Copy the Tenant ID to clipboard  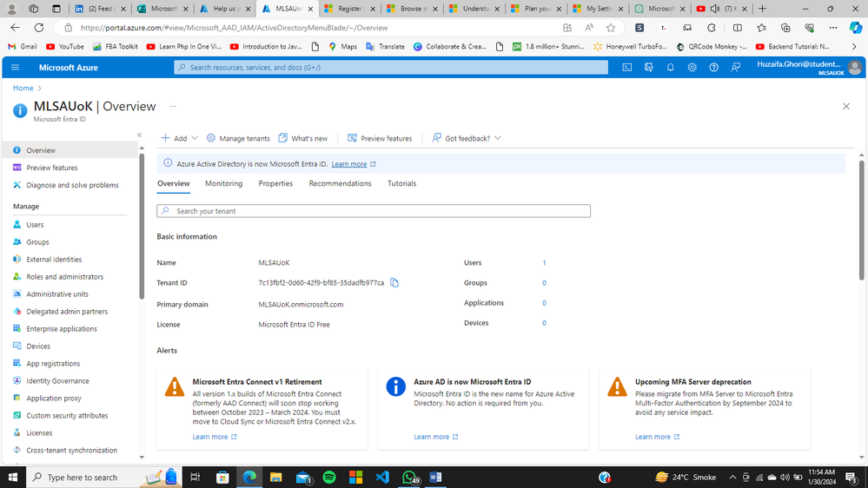(394, 283)
